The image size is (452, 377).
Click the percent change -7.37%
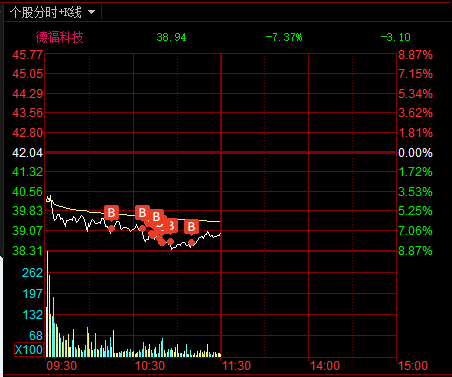pos(284,37)
